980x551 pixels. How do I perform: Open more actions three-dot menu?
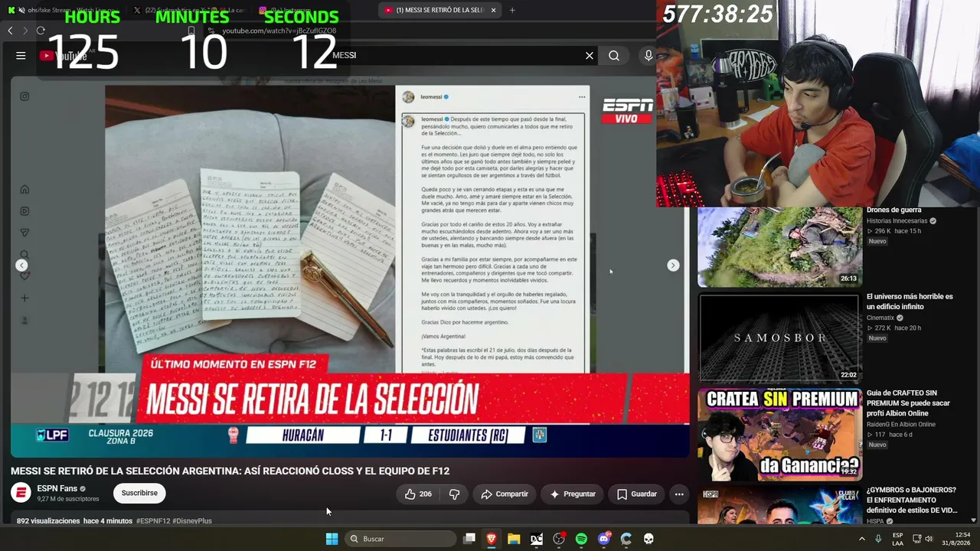coord(679,494)
